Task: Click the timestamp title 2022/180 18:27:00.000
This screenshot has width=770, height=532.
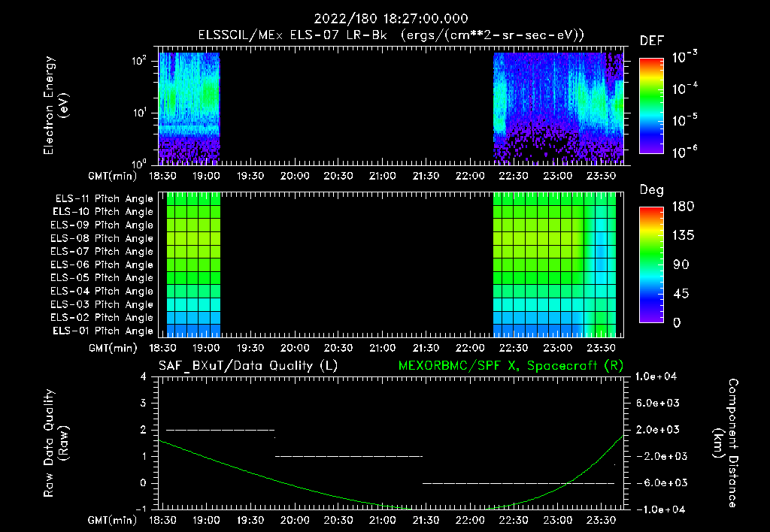Action: coord(391,19)
